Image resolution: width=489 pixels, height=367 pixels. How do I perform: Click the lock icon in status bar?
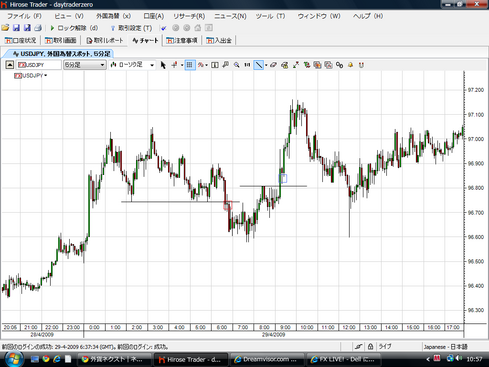[x=370, y=347]
